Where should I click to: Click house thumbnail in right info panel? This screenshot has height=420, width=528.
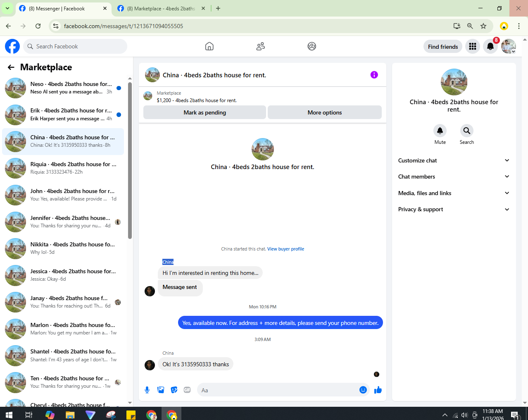pos(454,82)
